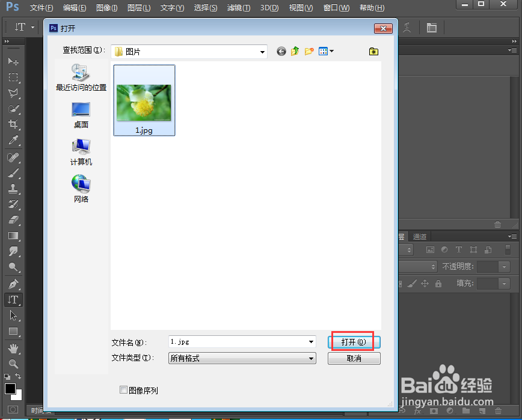Select the Smudge tool
The height and width of the screenshot is (420, 522).
(x=13, y=251)
